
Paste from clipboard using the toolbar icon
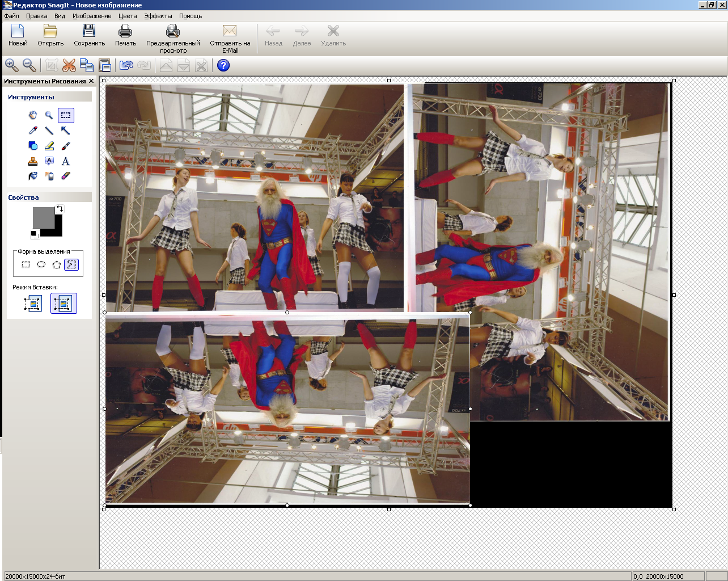click(x=105, y=66)
